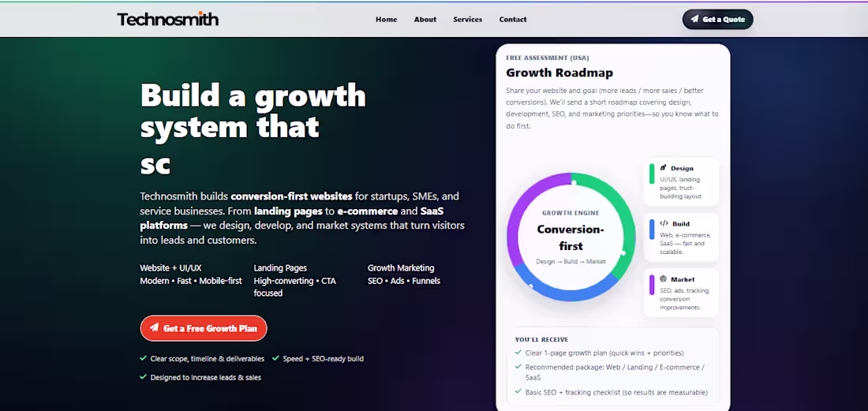
Task: Go to the About page
Action: tap(425, 20)
